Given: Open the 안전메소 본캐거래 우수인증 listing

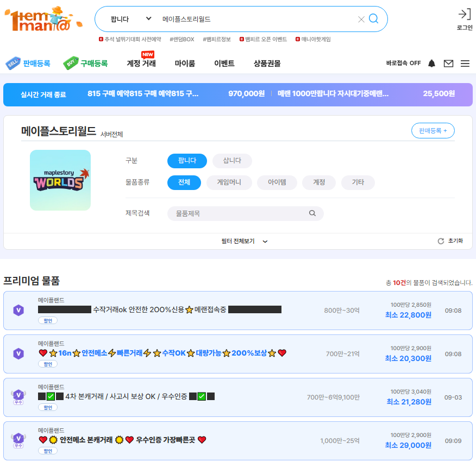Looking at the screenshot, I should pyautogui.click(x=123, y=440).
